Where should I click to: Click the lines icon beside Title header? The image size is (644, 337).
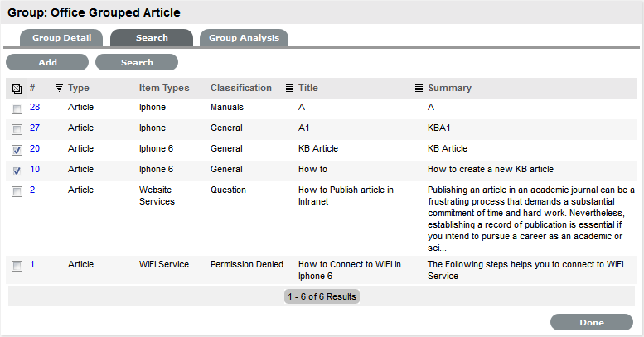click(x=289, y=89)
